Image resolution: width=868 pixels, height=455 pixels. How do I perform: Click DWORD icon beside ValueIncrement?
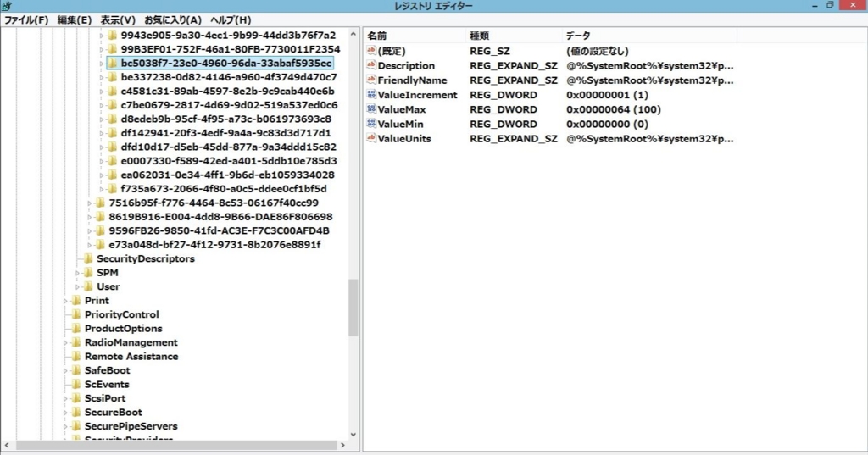pos(371,95)
